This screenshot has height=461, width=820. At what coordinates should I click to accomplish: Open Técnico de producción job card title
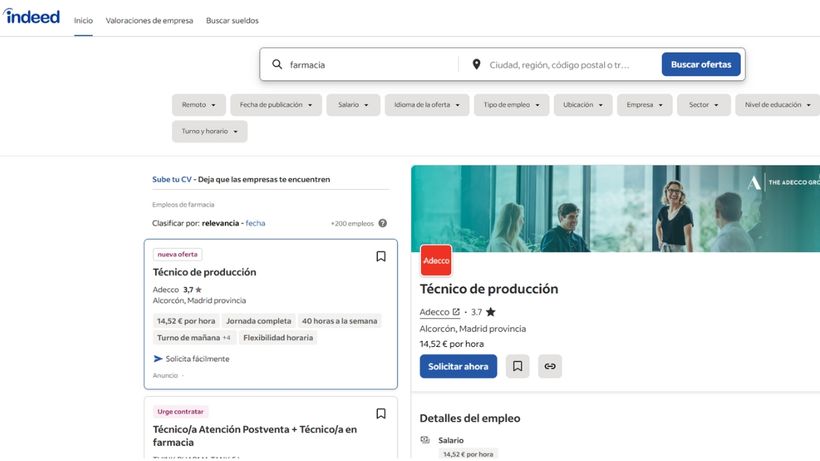(x=204, y=272)
